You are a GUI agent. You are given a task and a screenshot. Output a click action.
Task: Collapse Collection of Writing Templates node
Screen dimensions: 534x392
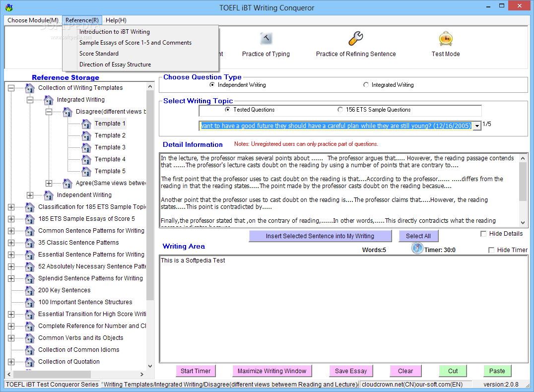(11, 88)
